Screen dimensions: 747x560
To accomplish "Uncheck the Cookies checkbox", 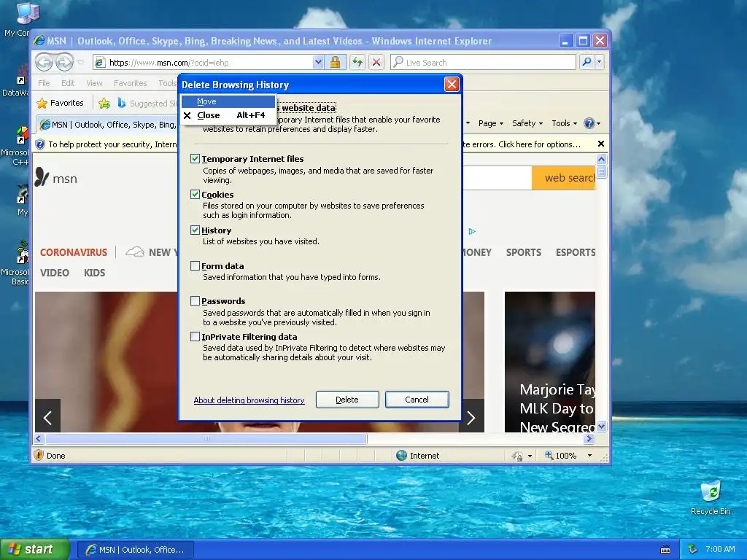I will [x=195, y=194].
